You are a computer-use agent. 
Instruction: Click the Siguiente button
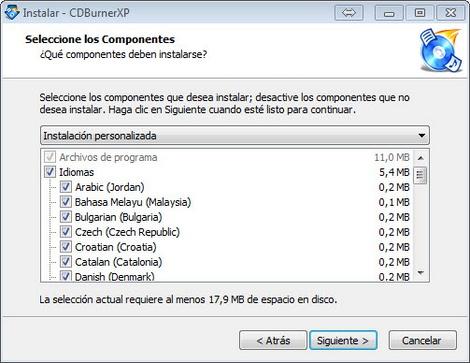(x=343, y=340)
